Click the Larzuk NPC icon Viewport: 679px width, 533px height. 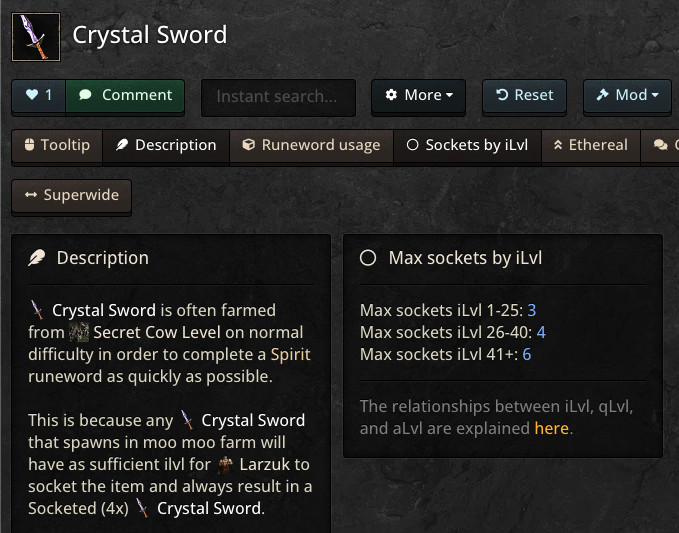pos(226,464)
